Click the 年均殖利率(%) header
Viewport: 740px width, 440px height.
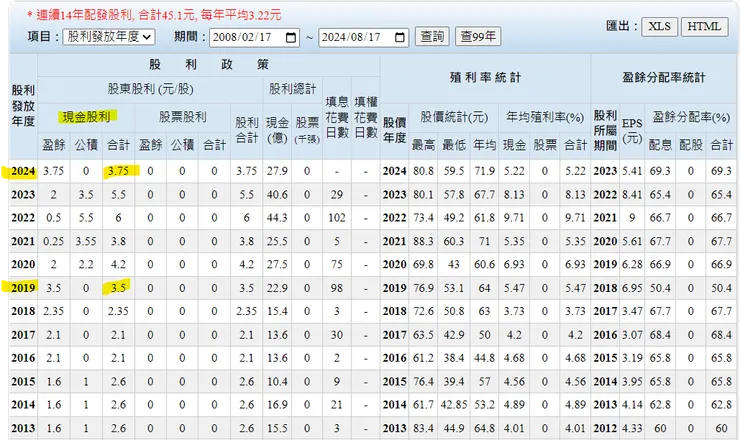pos(545,117)
